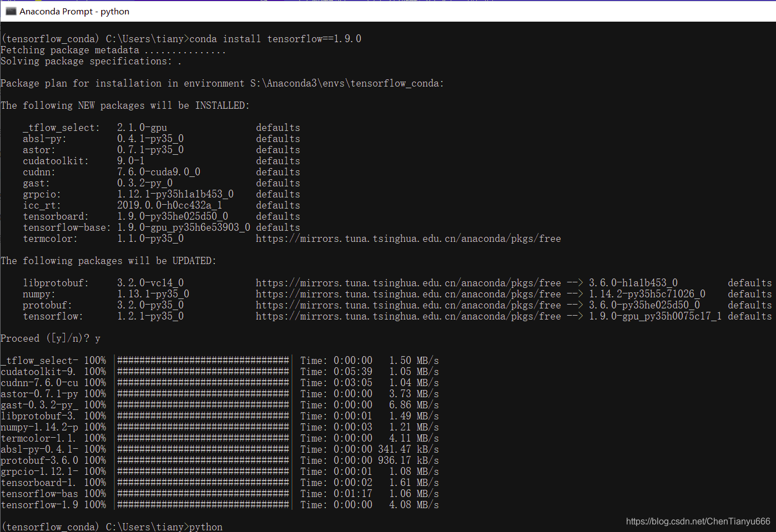The image size is (776, 532).
Task: Click the '_tflow_select:' package row
Action: tap(161, 128)
